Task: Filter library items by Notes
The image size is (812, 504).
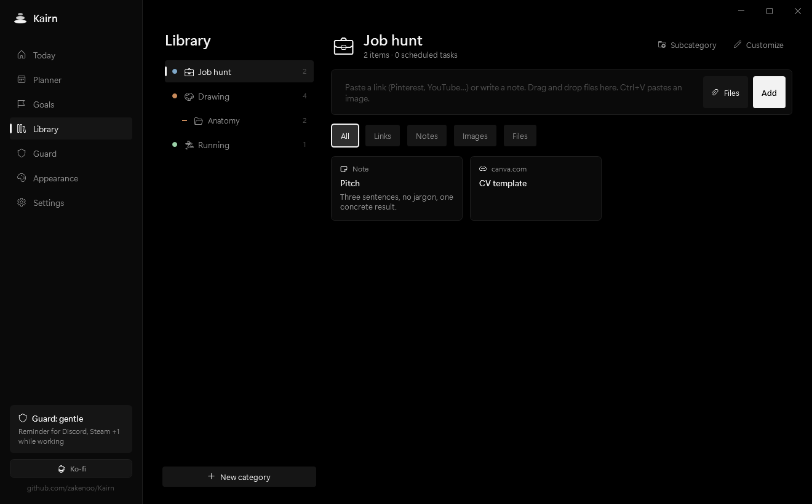Action: pos(427,136)
